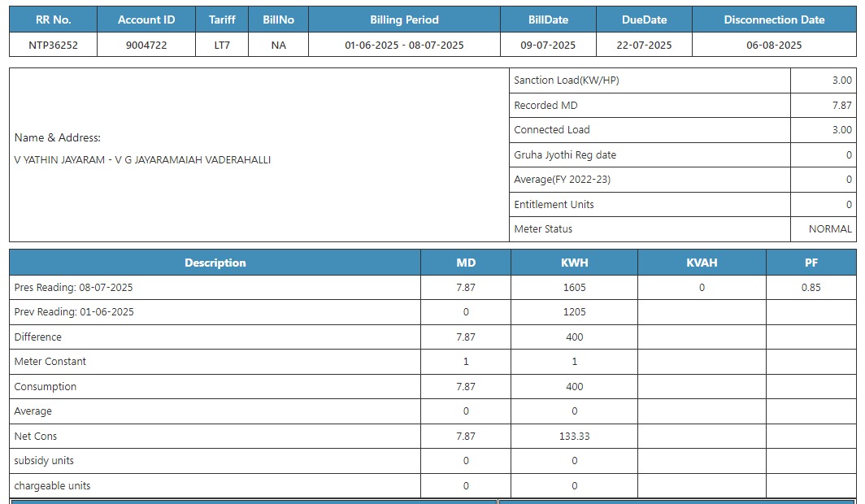Select the subsidy units row label
The height and width of the screenshot is (504, 865).
[x=44, y=460]
